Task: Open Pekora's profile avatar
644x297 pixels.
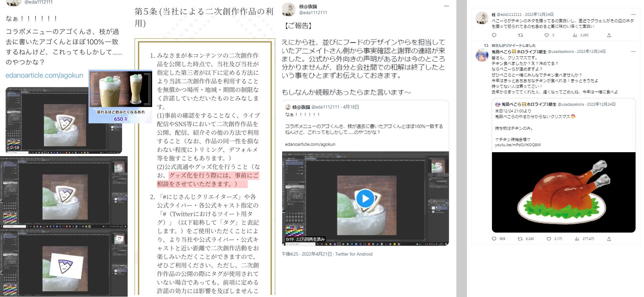Action: tap(482, 56)
